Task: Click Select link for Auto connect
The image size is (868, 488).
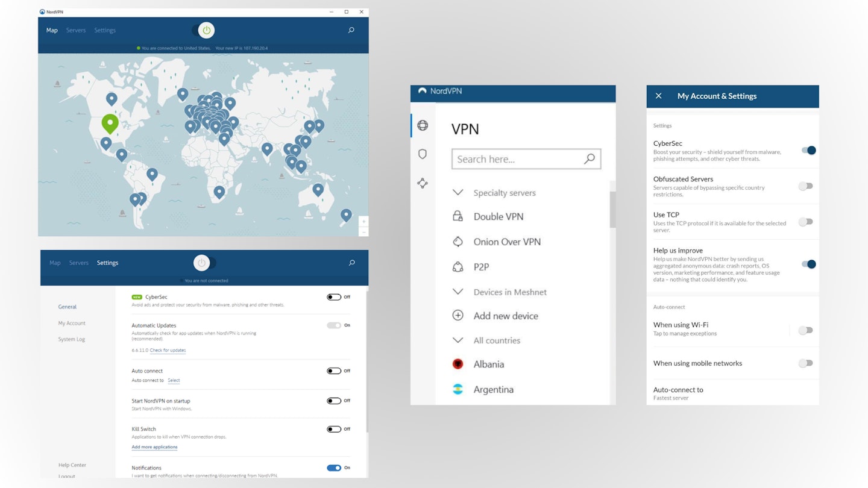Action: click(x=174, y=380)
